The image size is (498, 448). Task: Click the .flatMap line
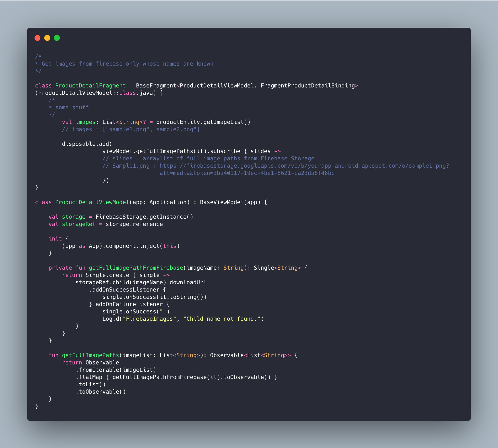pos(176,377)
